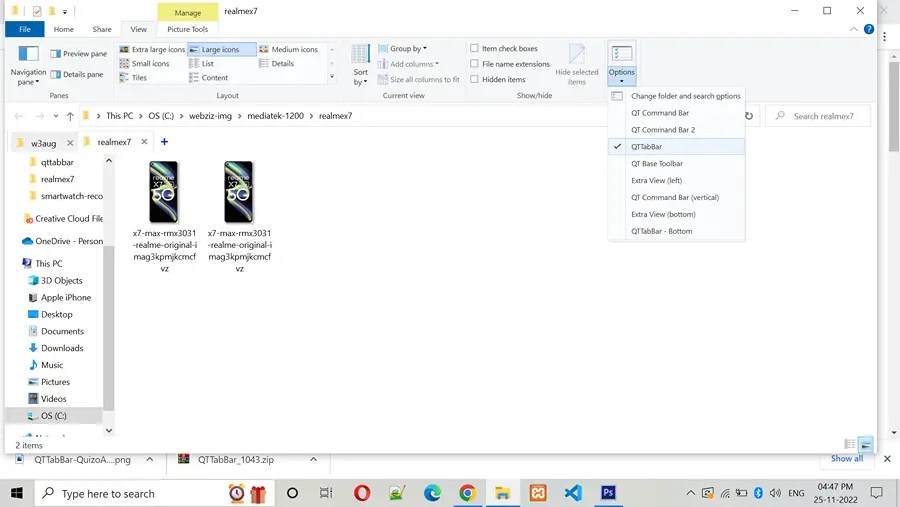Open the Sort by menu

(360, 65)
